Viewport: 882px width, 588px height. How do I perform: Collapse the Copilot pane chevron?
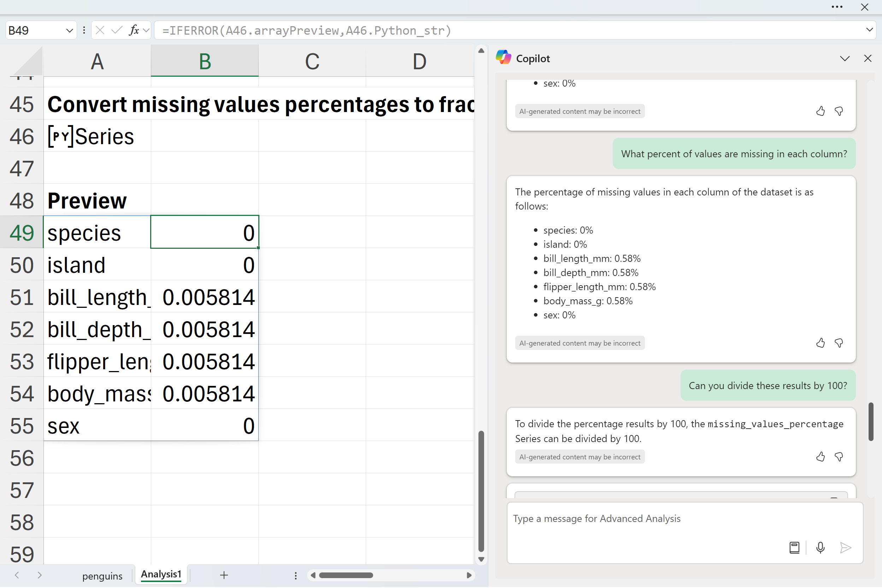(x=845, y=59)
